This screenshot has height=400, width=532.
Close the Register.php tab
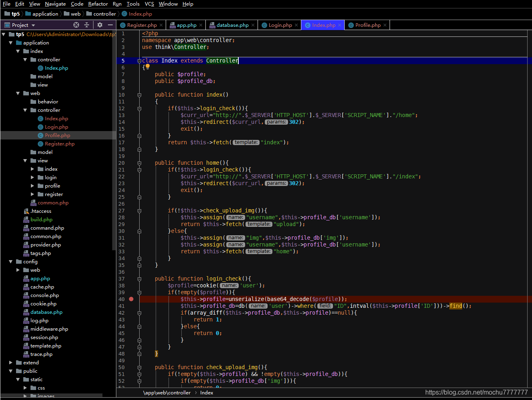click(x=161, y=25)
